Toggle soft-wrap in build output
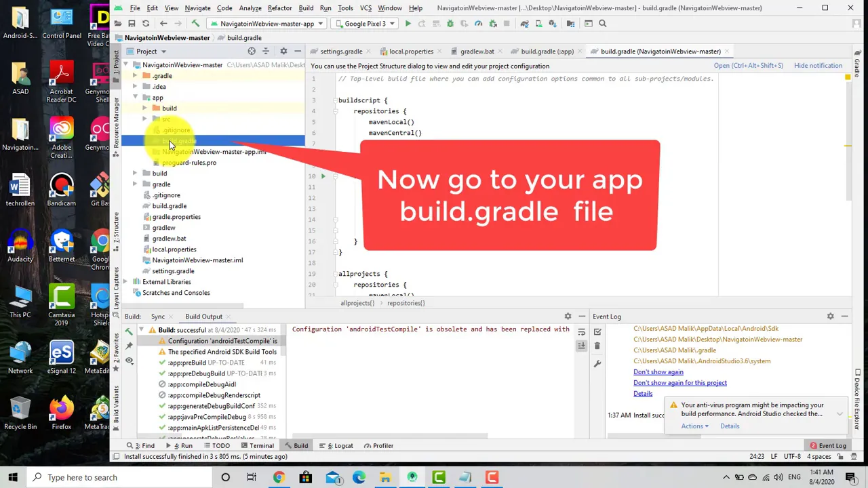Viewport: 868px width, 488px height. pyautogui.click(x=581, y=332)
